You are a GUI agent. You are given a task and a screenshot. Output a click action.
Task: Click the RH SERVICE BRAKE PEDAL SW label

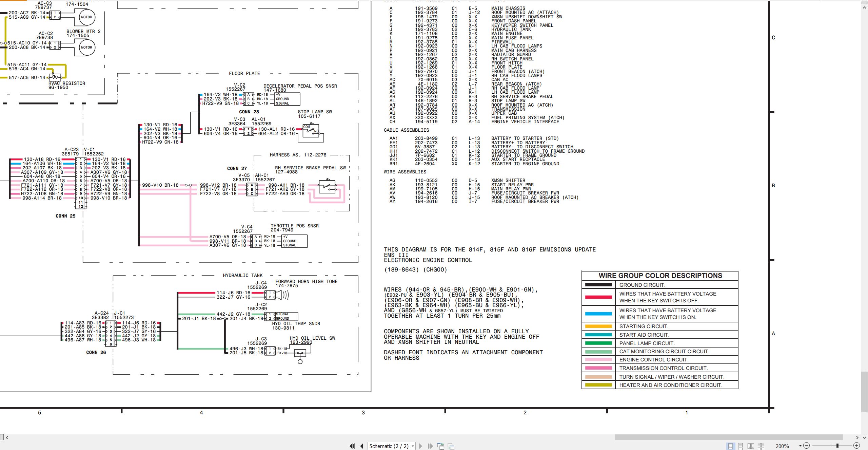tap(311, 168)
